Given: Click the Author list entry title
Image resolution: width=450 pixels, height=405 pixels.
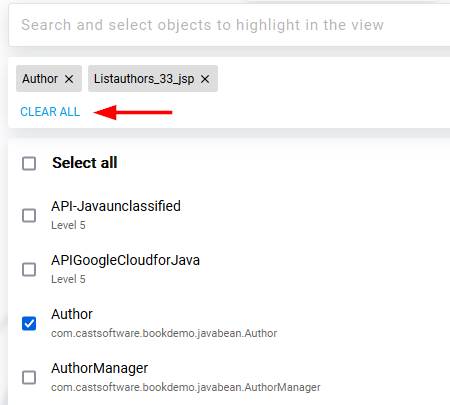Looking at the screenshot, I should tap(72, 314).
